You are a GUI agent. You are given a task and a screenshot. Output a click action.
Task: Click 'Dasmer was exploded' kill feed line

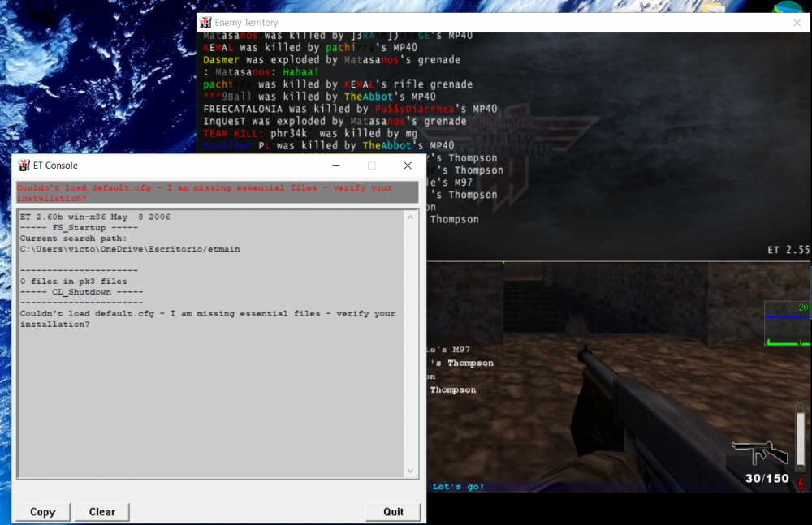coord(331,59)
